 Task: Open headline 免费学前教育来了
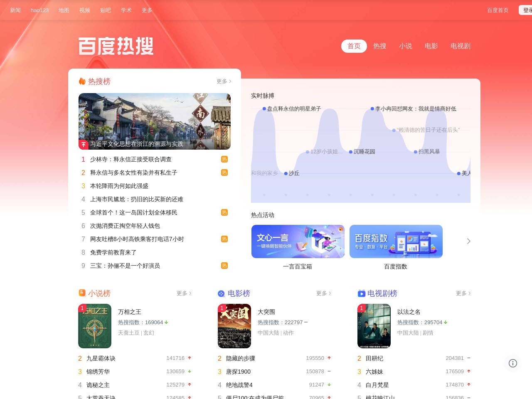click(113, 252)
